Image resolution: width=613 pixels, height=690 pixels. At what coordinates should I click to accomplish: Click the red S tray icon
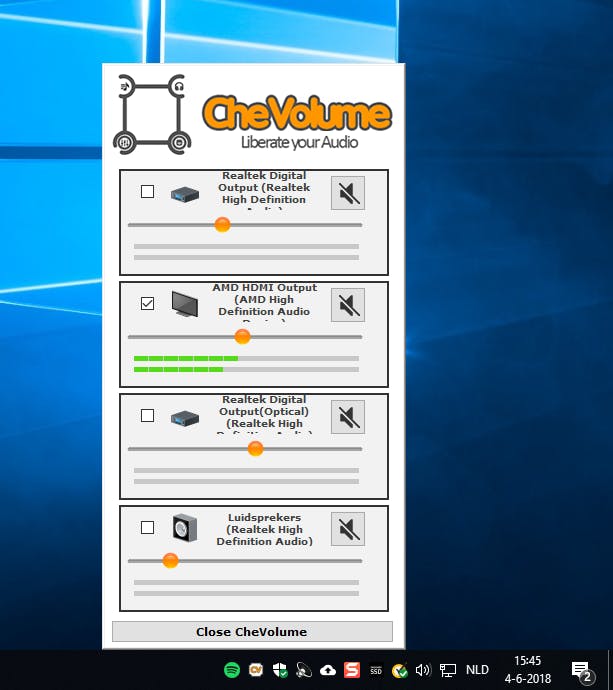(x=352, y=670)
